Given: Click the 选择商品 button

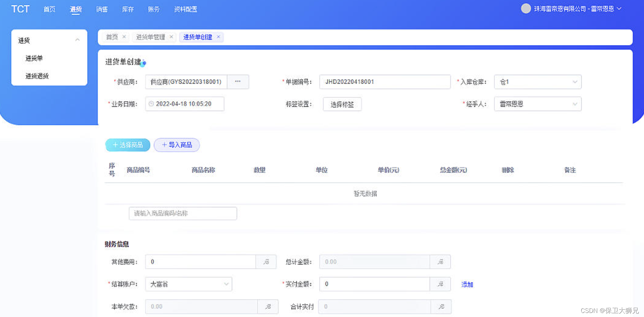Looking at the screenshot, I should (x=128, y=145).
